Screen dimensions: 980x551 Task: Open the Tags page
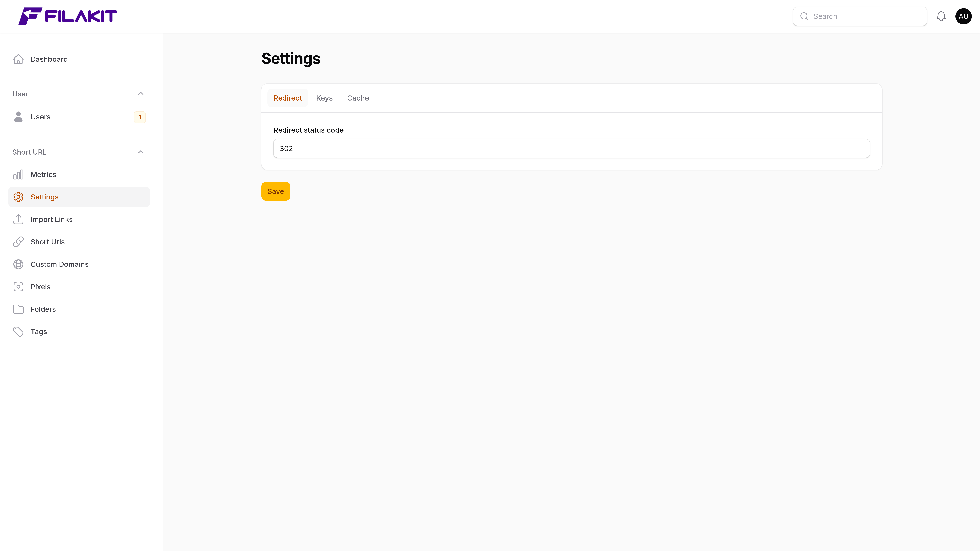pyautogui.click(x=79, y=332)
